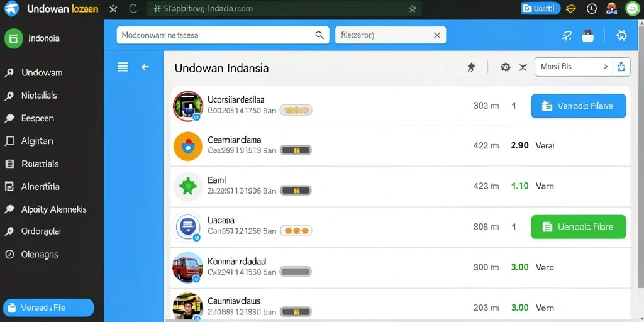Image resolution: width=644 pixels, height=322 pixels.
Task: Click Varn link in the 1.10 row
Action: (x=545, y=186)
